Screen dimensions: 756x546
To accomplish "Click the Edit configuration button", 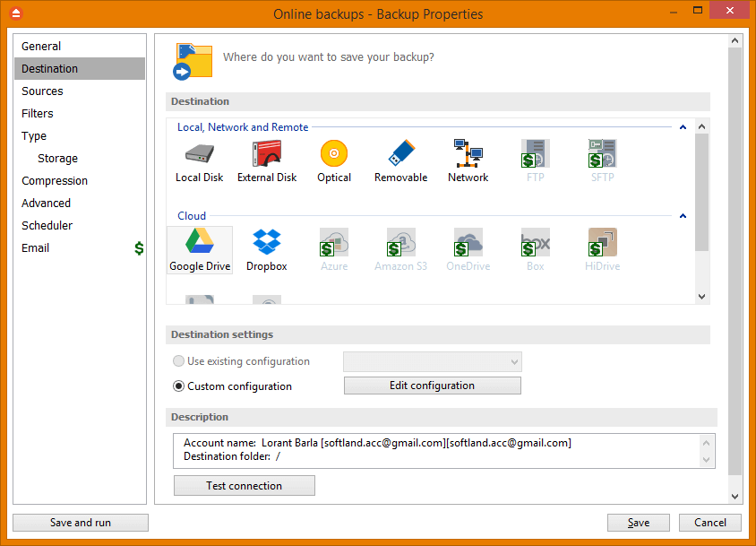I will click(432, 386).
